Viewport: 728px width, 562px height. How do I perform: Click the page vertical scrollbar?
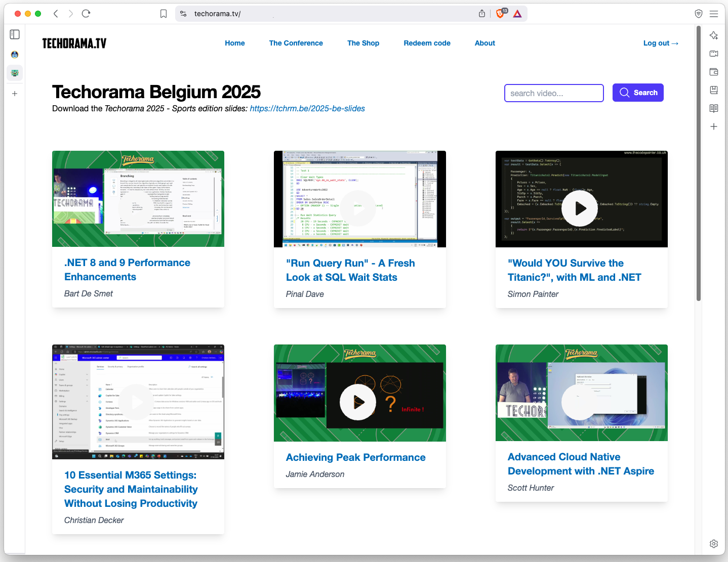[699, 163]
